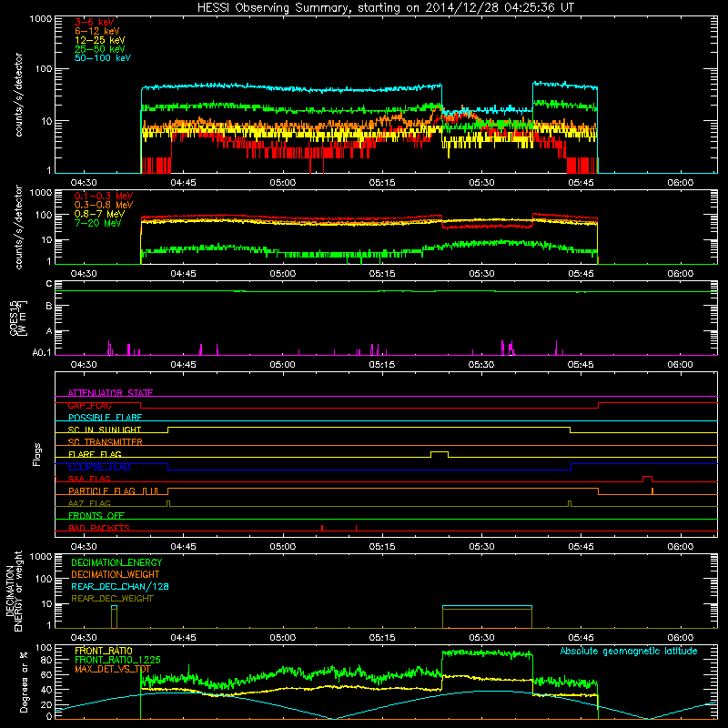Select the 6-12 keV legend label

pyautogui.click(x=97, y=31)
